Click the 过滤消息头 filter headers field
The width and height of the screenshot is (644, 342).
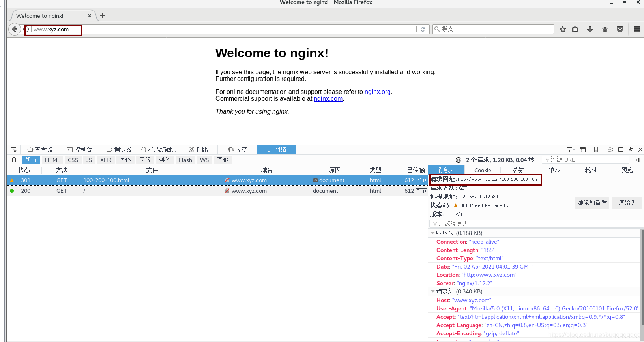(x=536, y=224)
